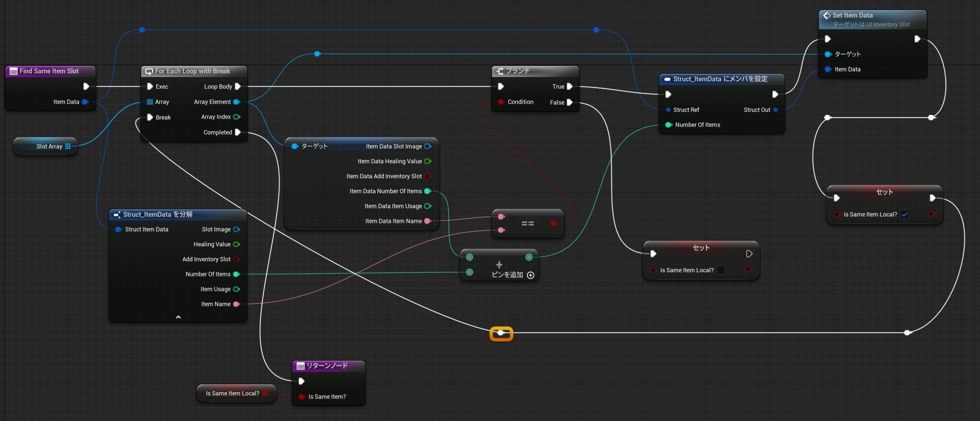Click the Item Data Item Name pink pin

coord(427,221)
